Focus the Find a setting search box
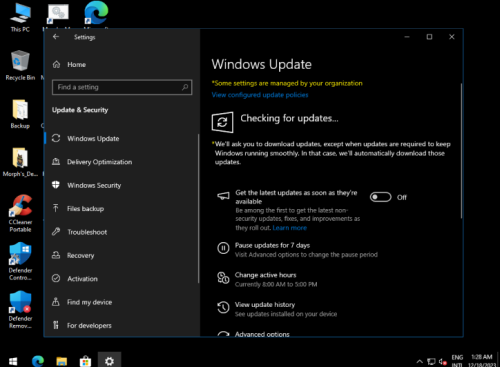The image size is (500, 367). [x=122, y=87]
